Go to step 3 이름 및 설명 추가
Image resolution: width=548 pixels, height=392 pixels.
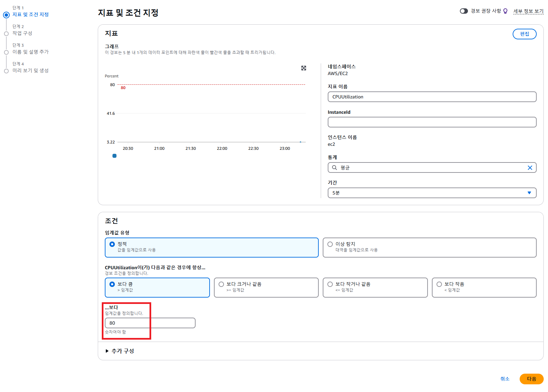31,52
